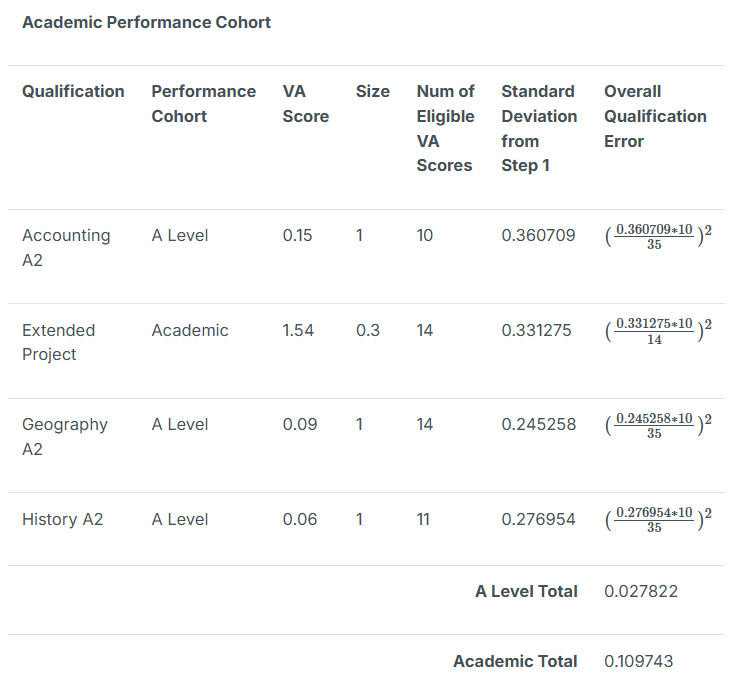Select the Overall Qualification Error header
Screen dimensions: 734x684
[654, 116]
